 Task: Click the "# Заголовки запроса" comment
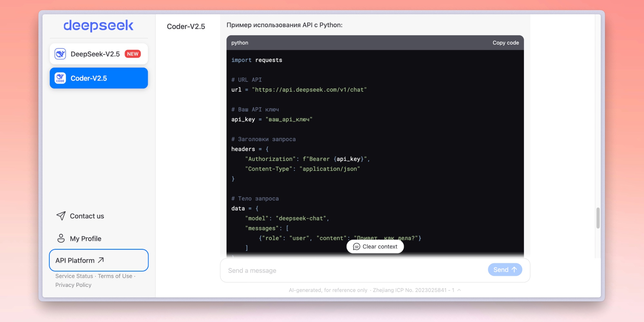[x=263, y=139]
